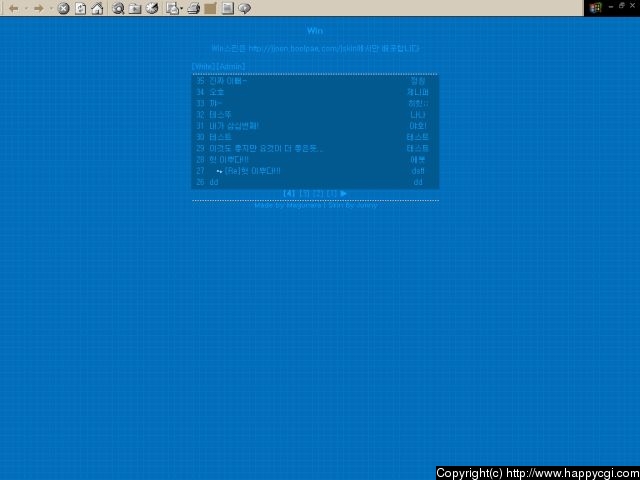Screen dimensions: 640x480
Task: Select page [4] in pagination
Action: click(x=289, y=193)
